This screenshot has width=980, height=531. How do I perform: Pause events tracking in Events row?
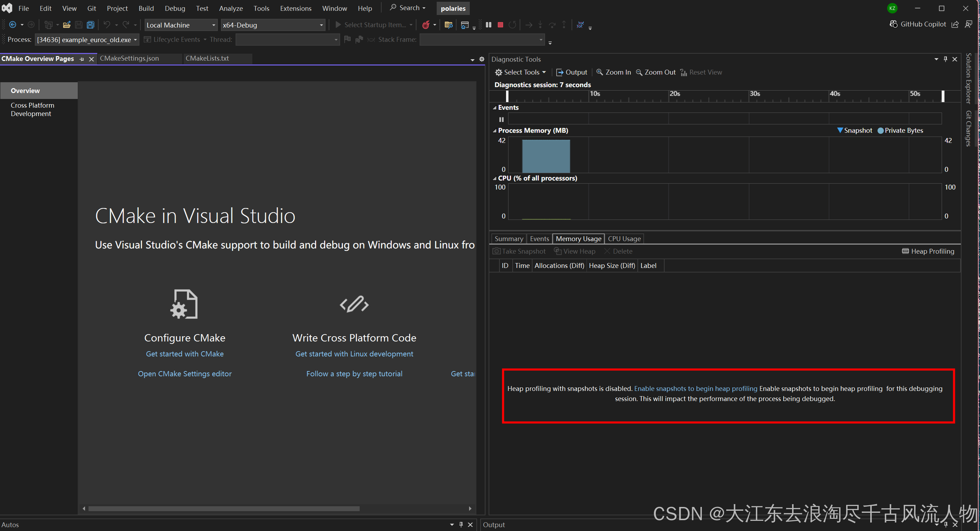tap(502, 120)
